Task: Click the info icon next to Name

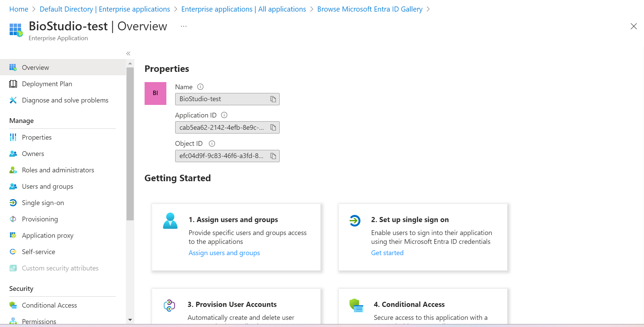Action: pyautogui.click(x=200, y=87)
